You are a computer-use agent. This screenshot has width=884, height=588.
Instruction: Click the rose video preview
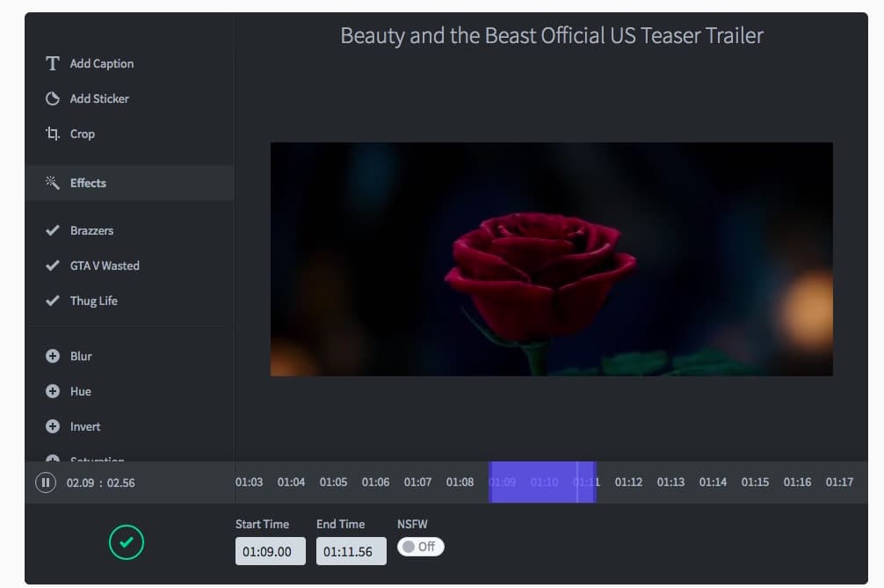pos(551,259)
